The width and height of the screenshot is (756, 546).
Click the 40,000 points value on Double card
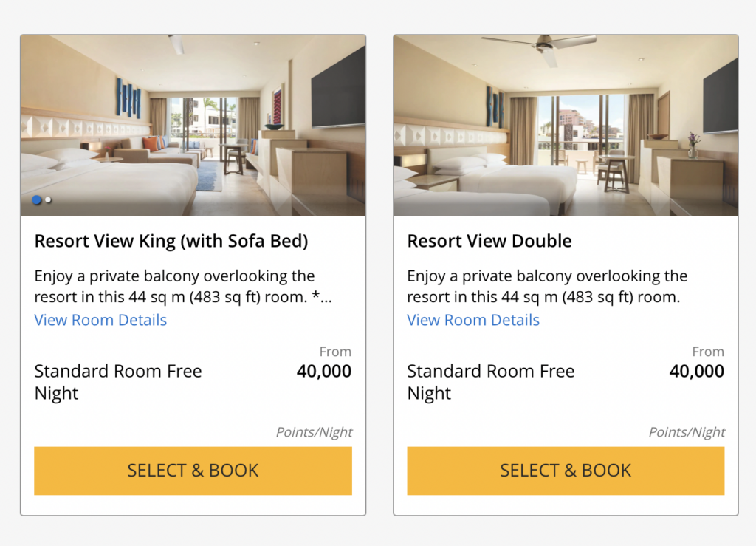(x=696, y=371)
